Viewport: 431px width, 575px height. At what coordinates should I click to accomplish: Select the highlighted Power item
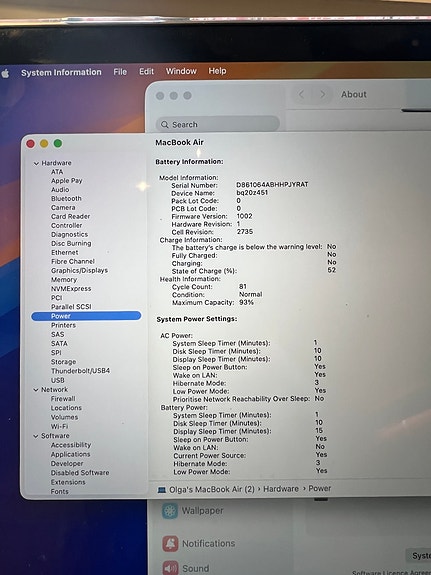[86, 316]
